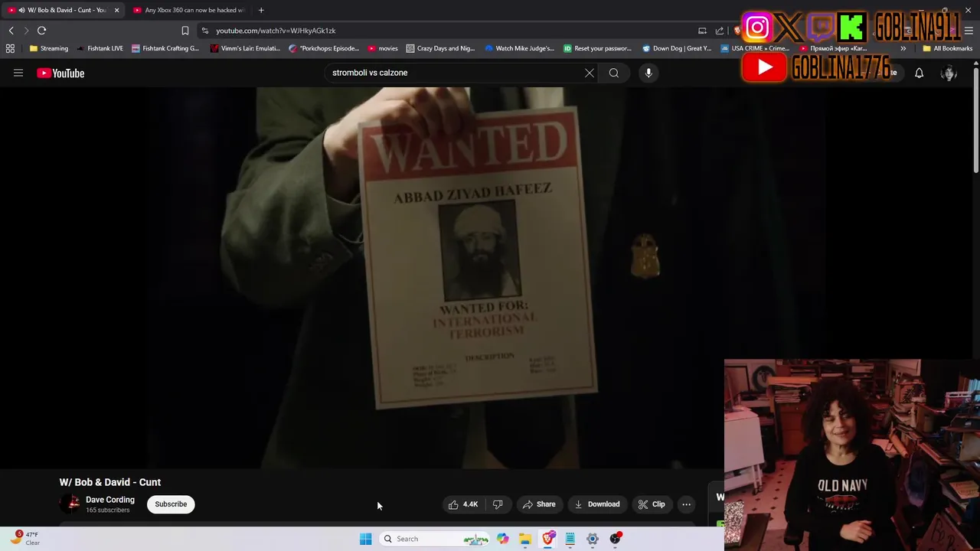Image resolution: width=980 pixels, height=551 pixels.
Task: Open the Vimm's Lair bookmark
Action: pyautogui.click(x=245, y=48)
